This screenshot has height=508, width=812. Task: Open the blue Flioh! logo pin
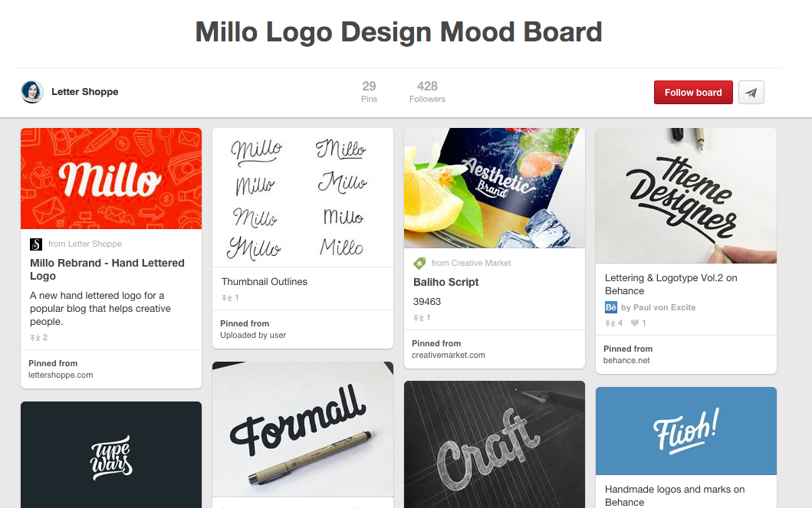click(686, 431)
